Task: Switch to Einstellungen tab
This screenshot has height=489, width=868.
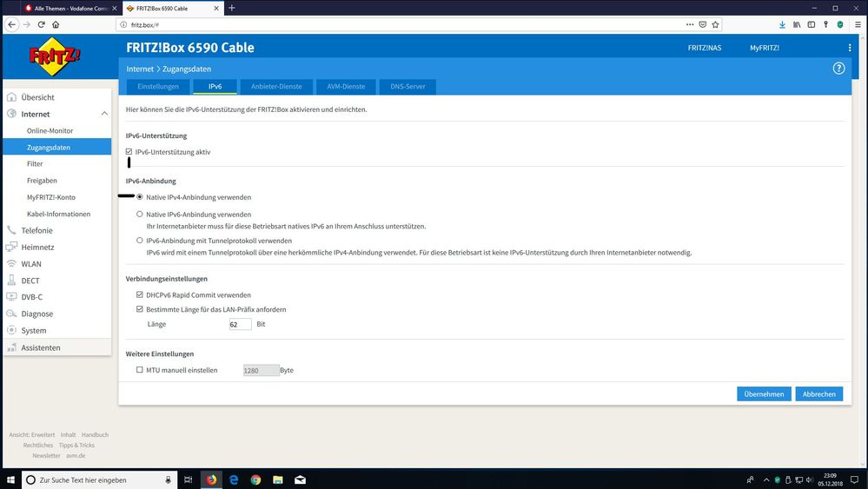Action: [x=158, y=86]
